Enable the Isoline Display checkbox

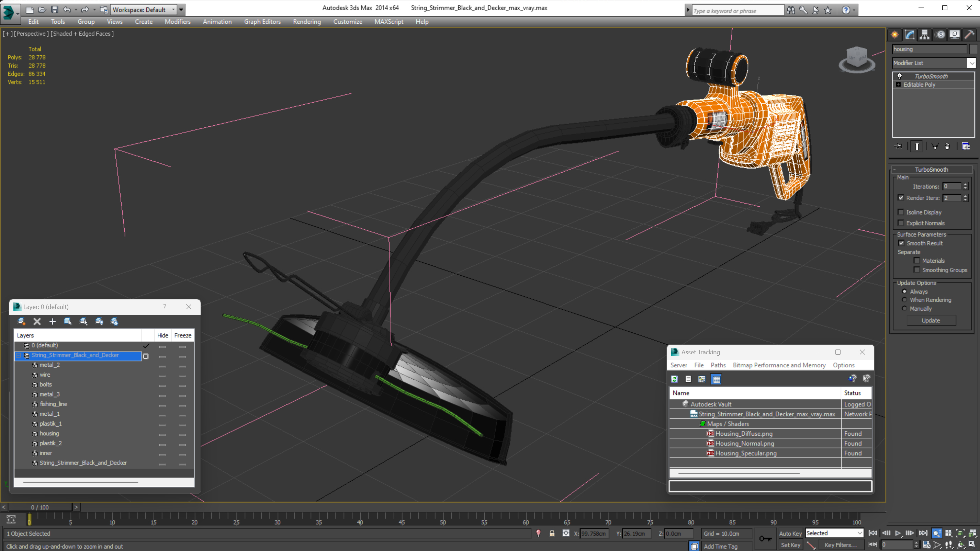point(901,212)
